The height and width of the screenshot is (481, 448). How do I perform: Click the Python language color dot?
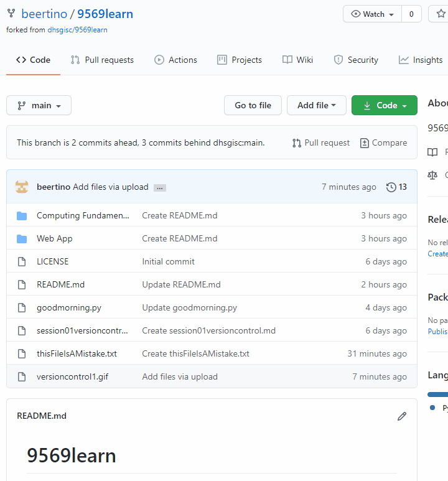[x=432, y=408]
